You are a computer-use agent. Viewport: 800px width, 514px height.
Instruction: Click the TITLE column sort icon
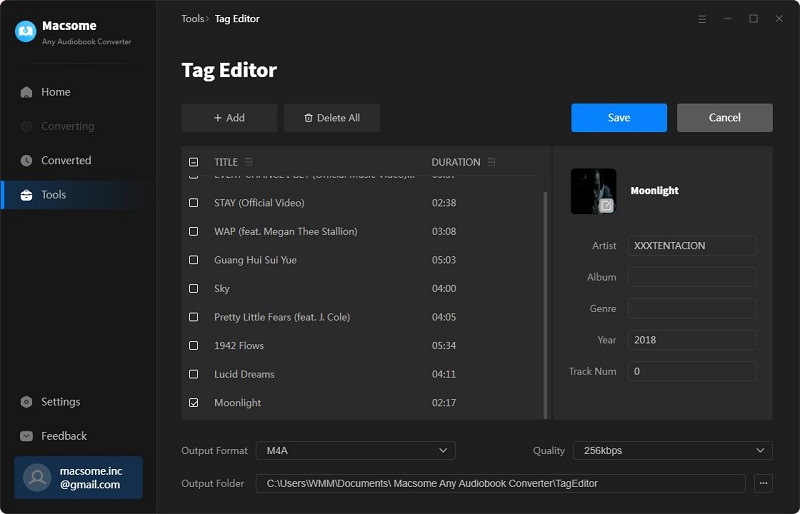pos(248,162)
